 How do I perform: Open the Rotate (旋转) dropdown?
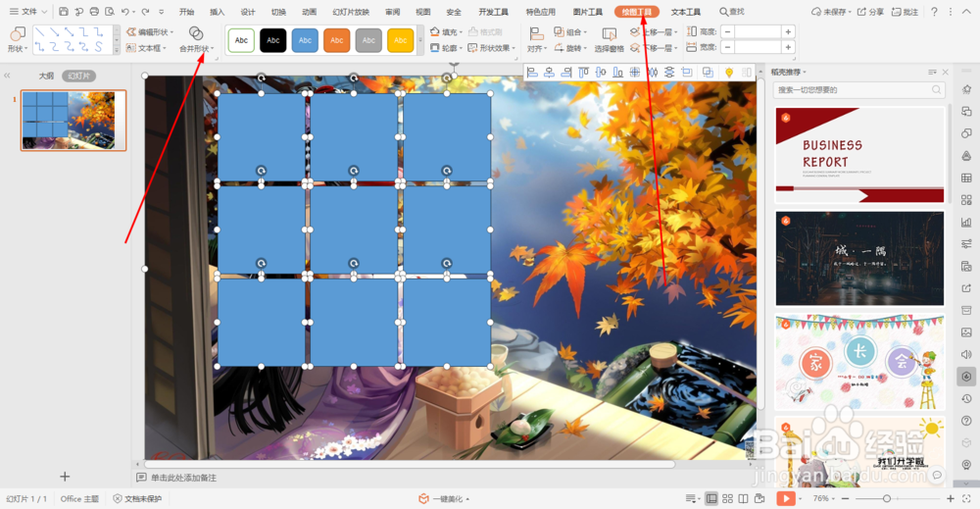coord(570,47)
